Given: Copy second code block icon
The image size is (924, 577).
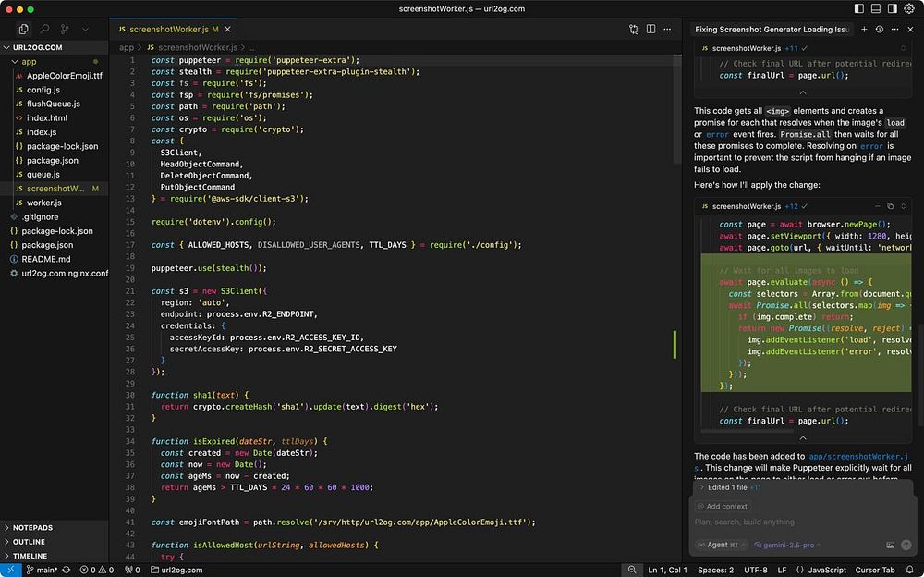Looking at the screenshot, I should (x=890, y=206).
